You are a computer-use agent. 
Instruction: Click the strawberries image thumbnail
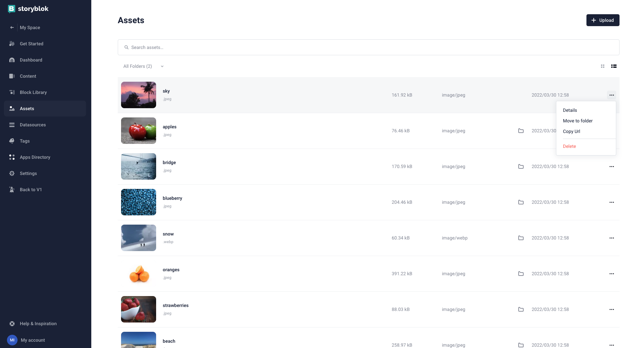[139, 309]
